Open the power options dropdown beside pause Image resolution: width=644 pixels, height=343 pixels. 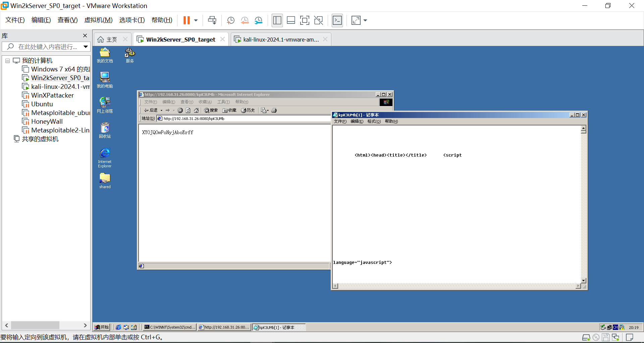(x=196, y=20)
